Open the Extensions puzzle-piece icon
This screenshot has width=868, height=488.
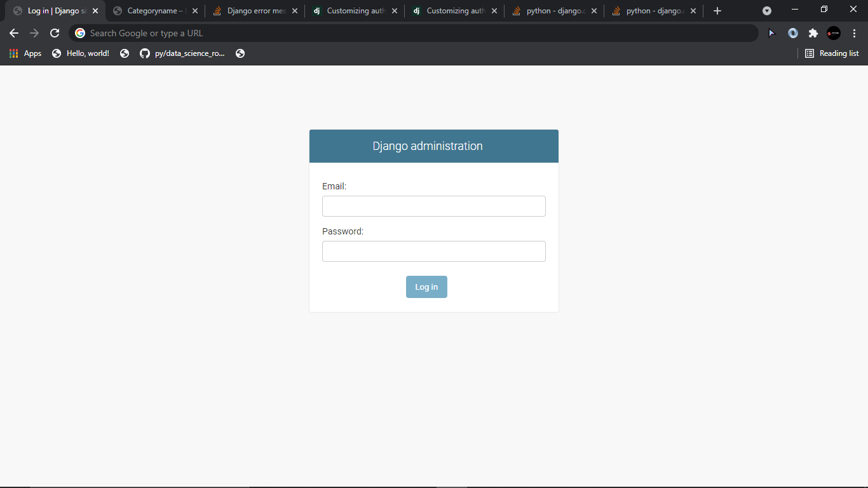(x=813, y=33)
